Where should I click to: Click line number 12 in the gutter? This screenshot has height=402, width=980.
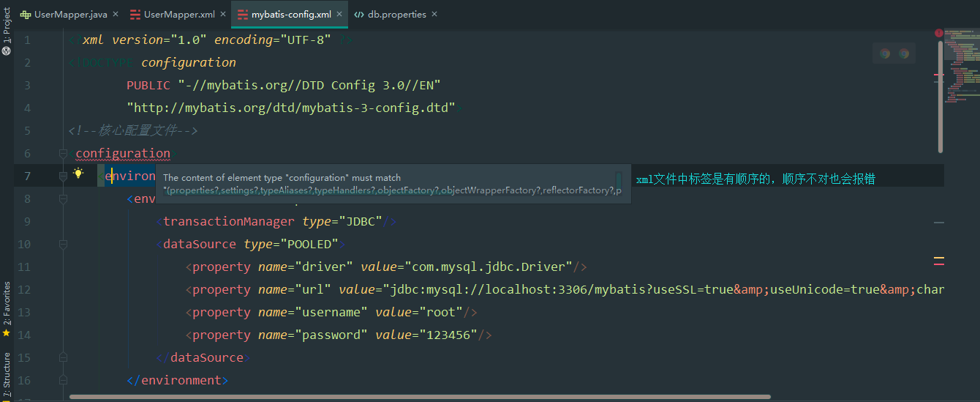point(24,289)
